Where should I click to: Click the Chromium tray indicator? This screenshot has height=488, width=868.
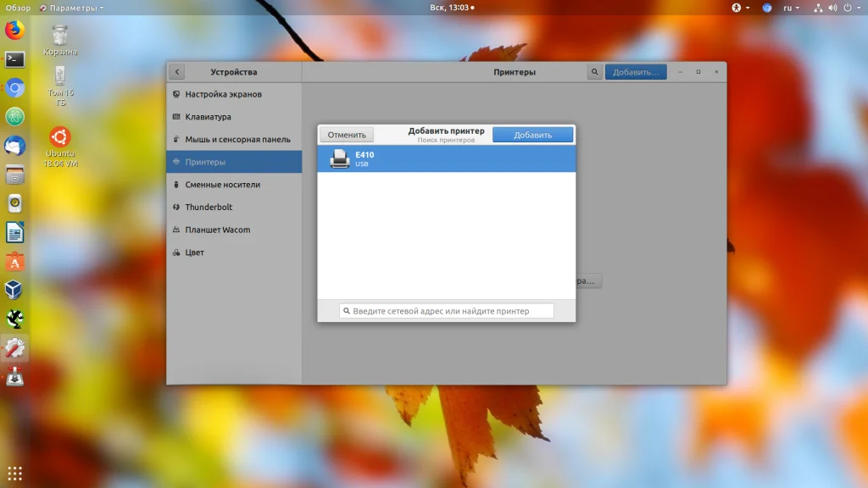(766, 8)
